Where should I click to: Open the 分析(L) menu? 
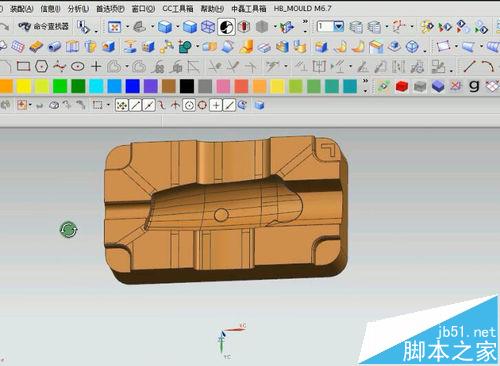(78, 9)
